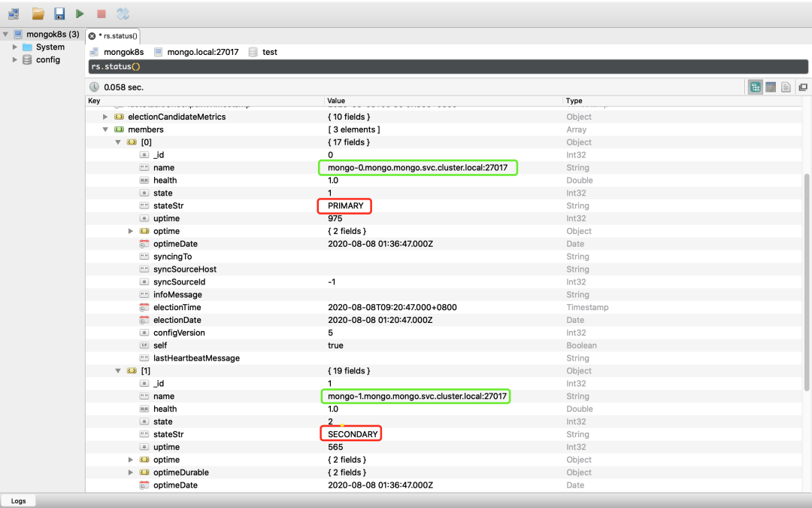Save script with floppy disk icon
This screenshot has height=508, width=812.
pos(59,14)
